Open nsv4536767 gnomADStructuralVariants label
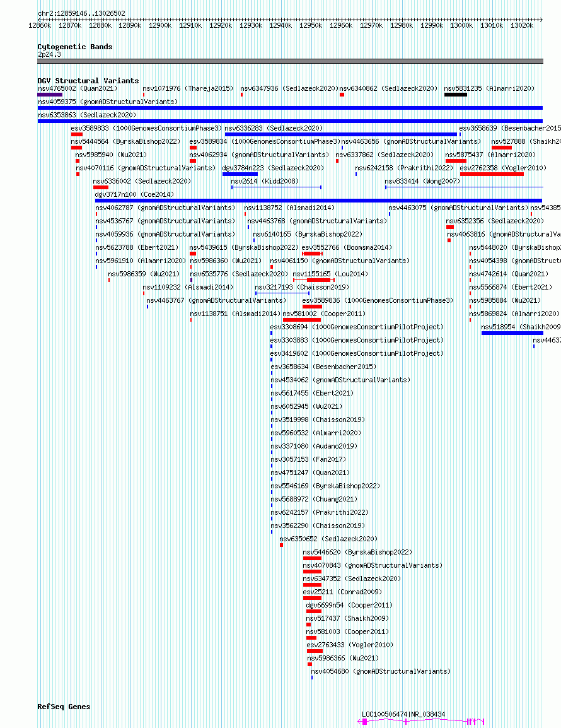This screenshot has width=561, height=728. click(165, 221)
